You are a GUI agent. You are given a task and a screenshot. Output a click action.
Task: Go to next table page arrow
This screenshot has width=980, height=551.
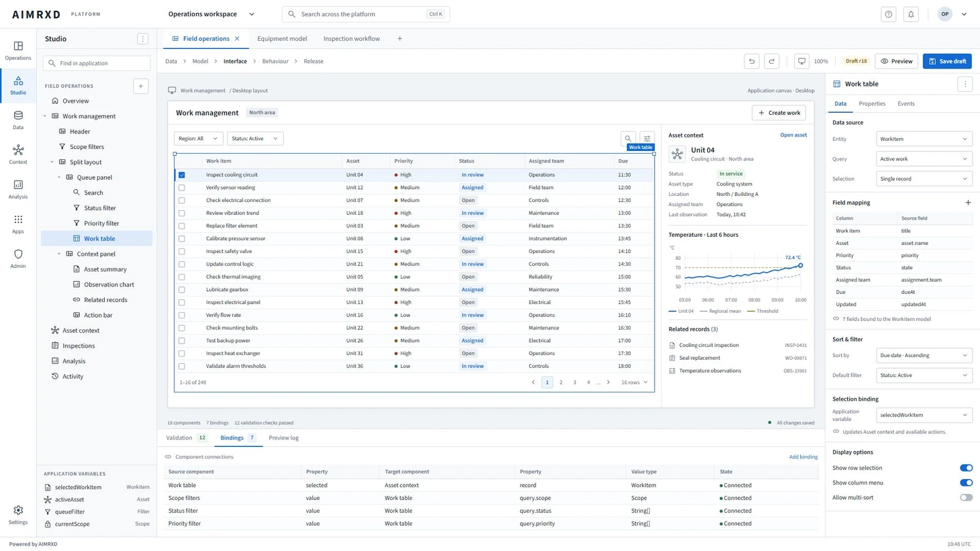(608, 382)
